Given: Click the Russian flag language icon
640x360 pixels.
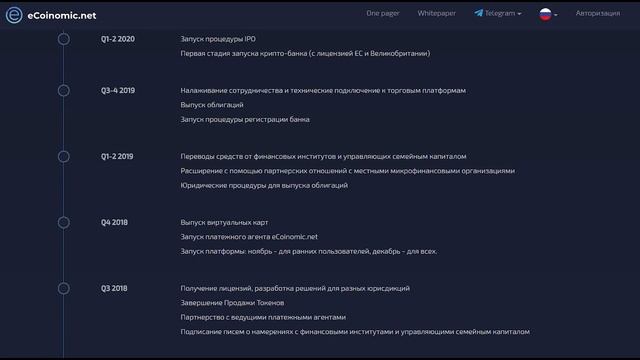Looking at the screenshot, I should (545, 14).
